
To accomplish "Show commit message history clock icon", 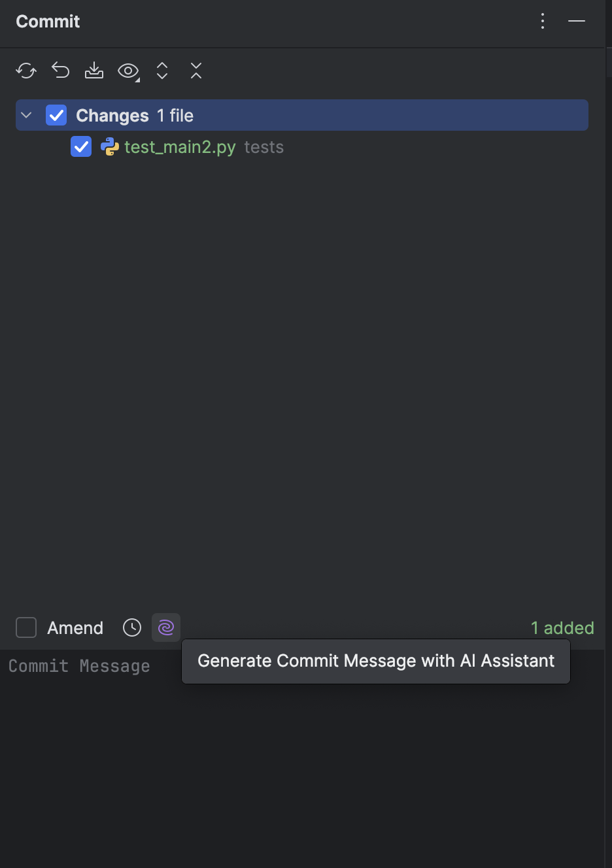I will pos(132,628).
